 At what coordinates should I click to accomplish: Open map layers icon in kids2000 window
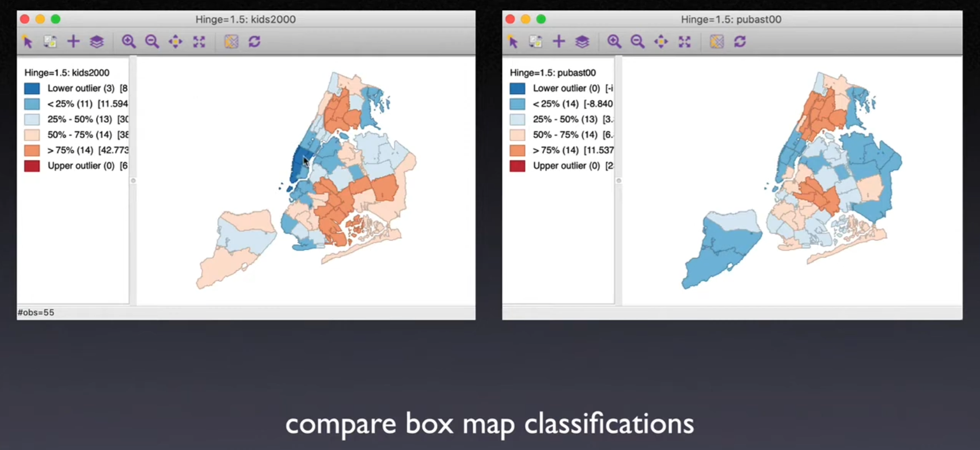point(97,41)
